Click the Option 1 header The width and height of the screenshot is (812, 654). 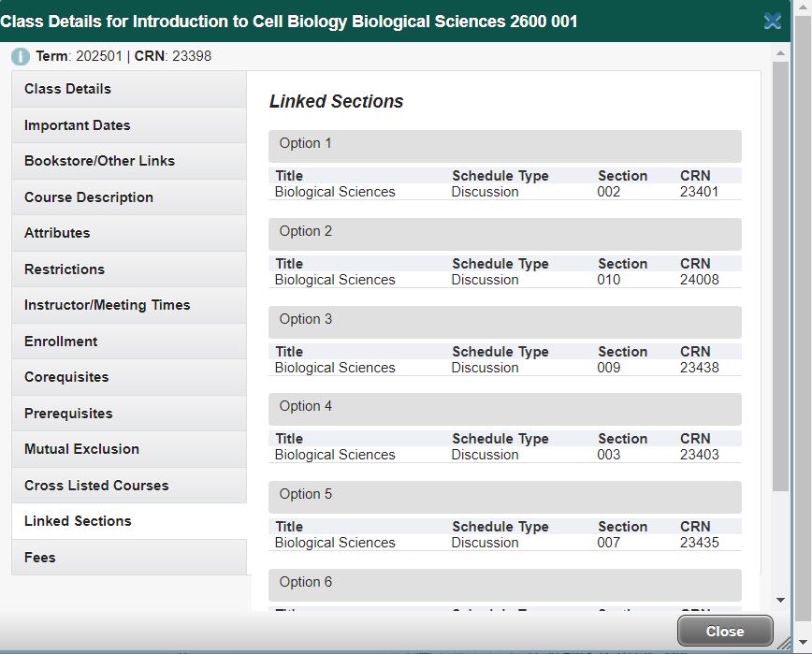pos(505,146)
